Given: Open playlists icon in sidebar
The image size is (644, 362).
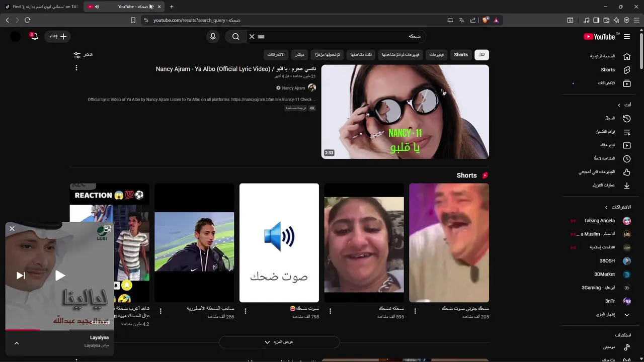Looking at the screenshot, I should pyautogui.click(x=627, y=132).
